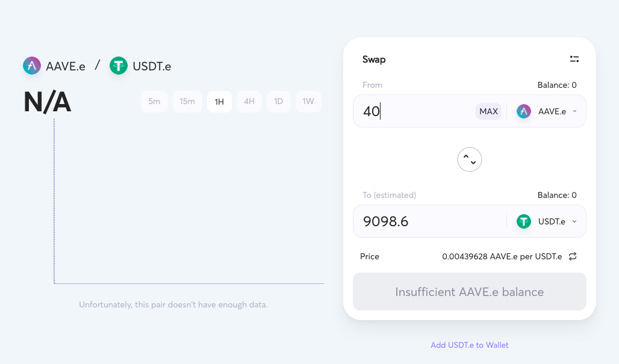Click the MAX amount button
619x364 pixels.
pyautogui.click(x=489, y=111)
